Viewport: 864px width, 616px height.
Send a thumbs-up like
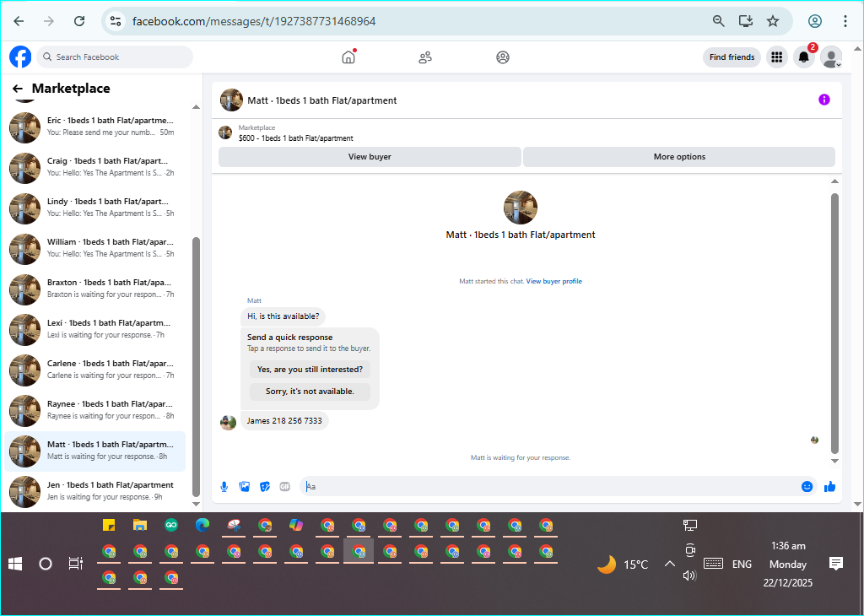pos(830,487)
